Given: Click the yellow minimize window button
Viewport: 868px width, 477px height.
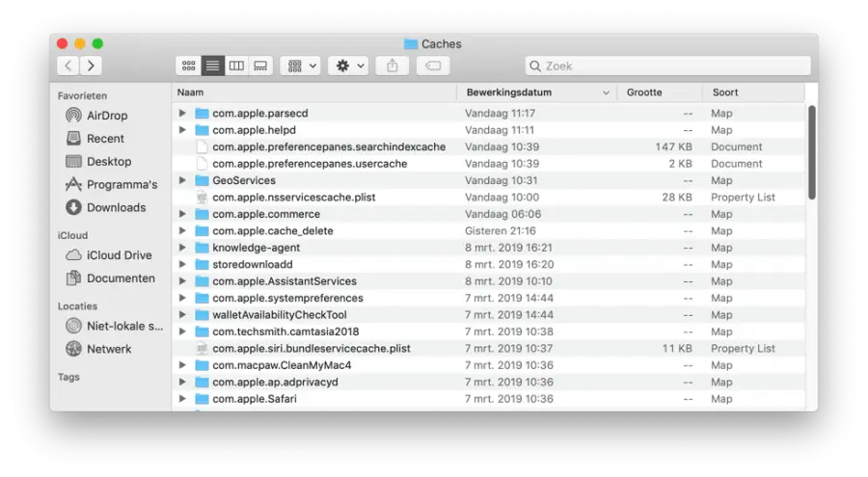Looking at the screenshot, I should 80,43.
